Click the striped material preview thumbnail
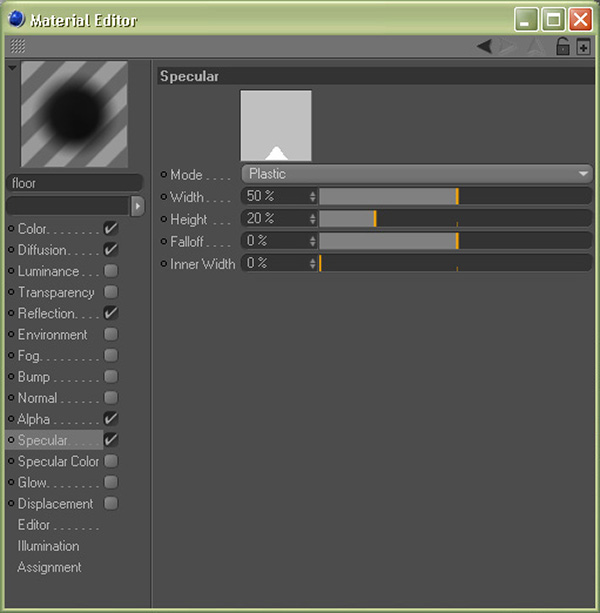This screenshot has width=600, height=613. 74,114
